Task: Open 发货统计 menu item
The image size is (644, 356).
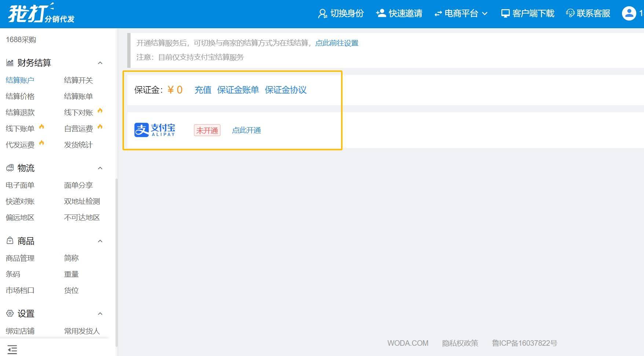Action: (78, 145)
